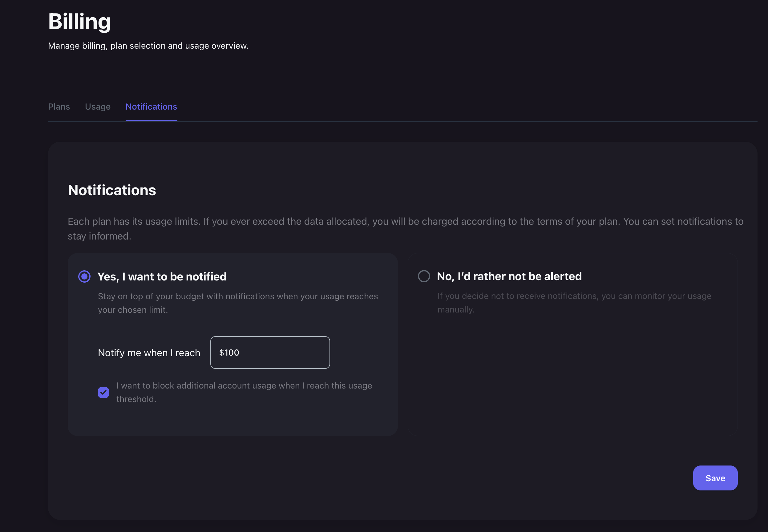Choose the 'No, I'd rather not be alerted' radio

(x=424, y=276)
